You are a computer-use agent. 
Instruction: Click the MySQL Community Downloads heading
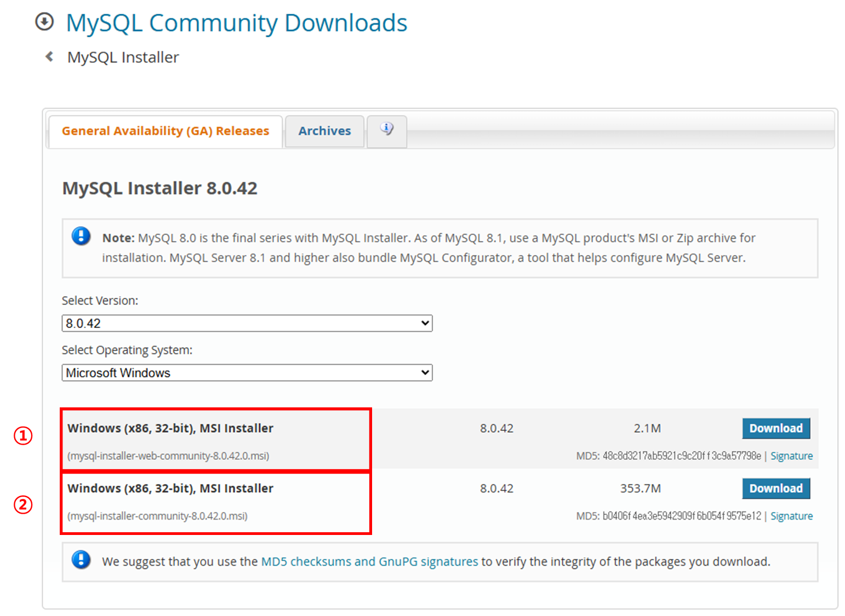pos(236,23)
